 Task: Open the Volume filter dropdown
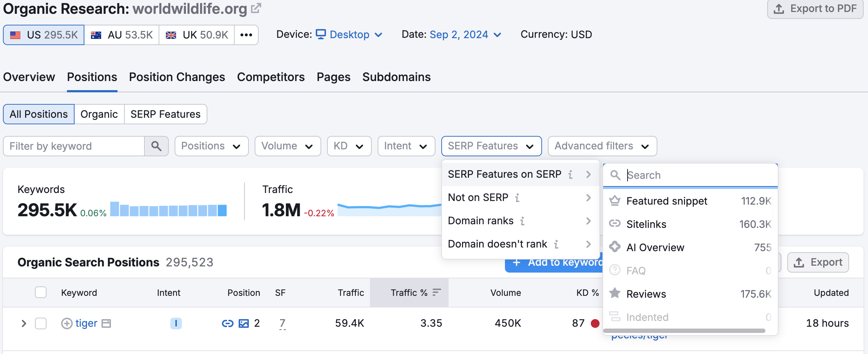[288, 146]
